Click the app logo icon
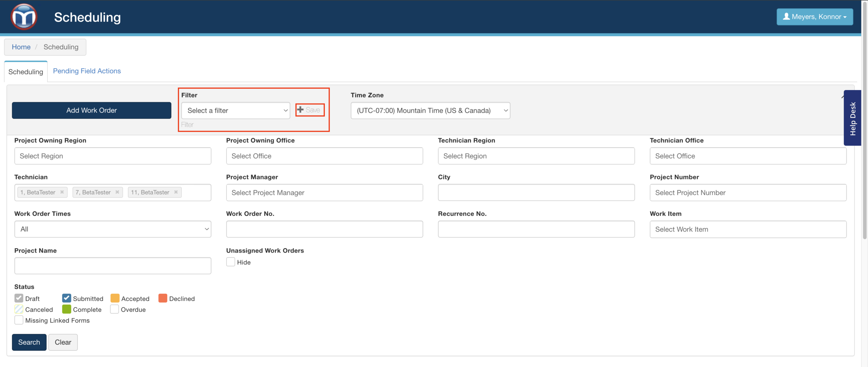Viewport: 868px width, 367px height. (24, 17)
